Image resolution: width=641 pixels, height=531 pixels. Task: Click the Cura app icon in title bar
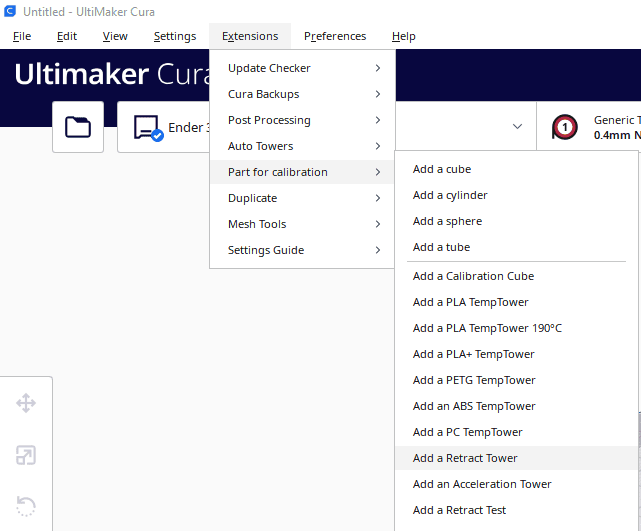pos(10,11)
